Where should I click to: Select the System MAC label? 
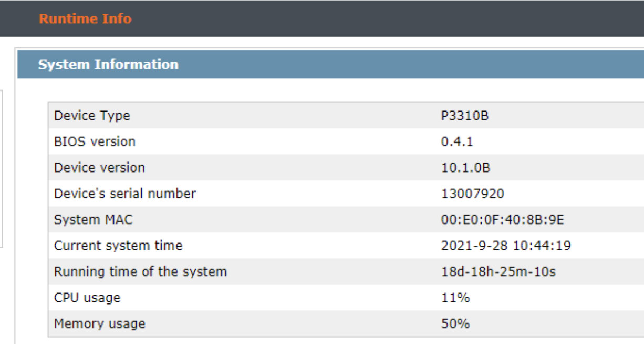coord(94,219)
